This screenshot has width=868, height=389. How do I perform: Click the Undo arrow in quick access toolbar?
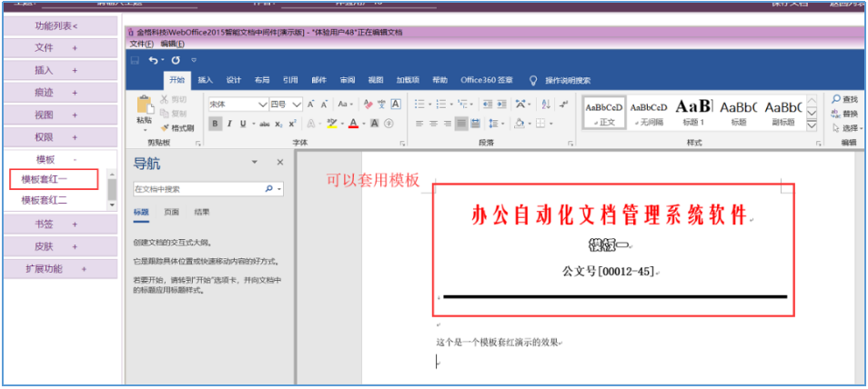pos(153,60)
